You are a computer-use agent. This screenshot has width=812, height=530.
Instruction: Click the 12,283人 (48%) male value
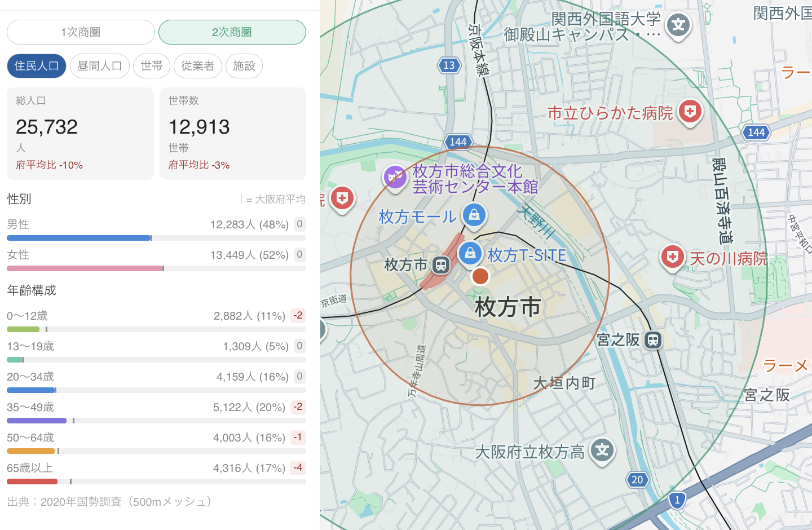pyautogui.click(x=249, y=224)
